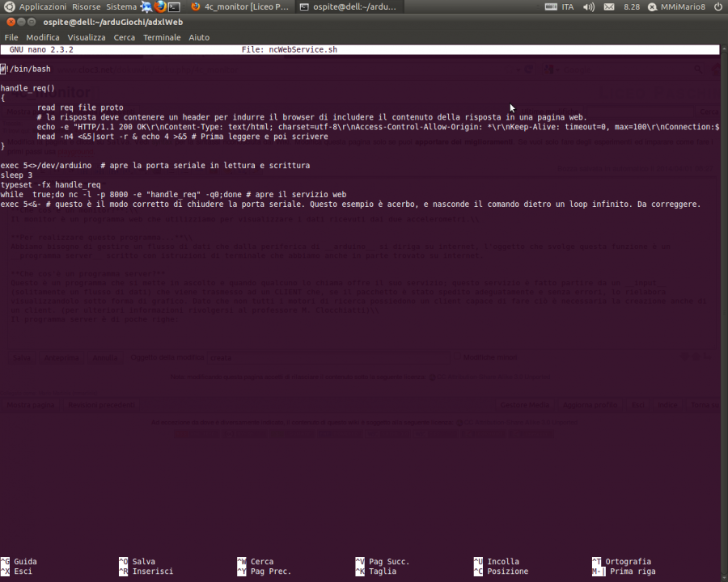Image resolution: width=728 pixels, height=582 pixels.
Task: Click the 'exec 5<>/dev/arduino' line
Action: pyautogui.click(x=155, y=166)
